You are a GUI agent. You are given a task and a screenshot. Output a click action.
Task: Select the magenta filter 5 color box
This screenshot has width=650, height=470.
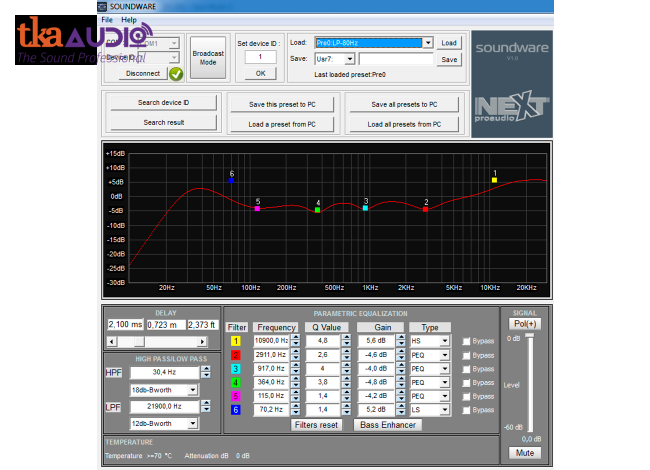236,396
